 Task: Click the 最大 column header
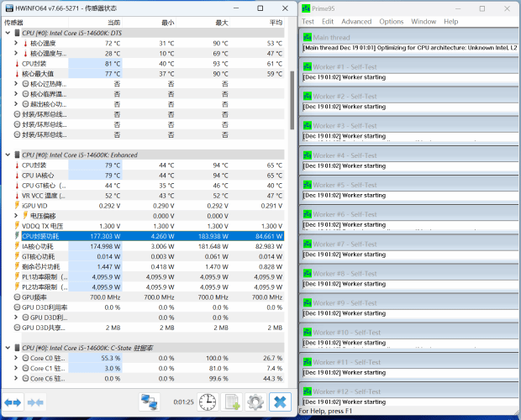coord(203,23)
